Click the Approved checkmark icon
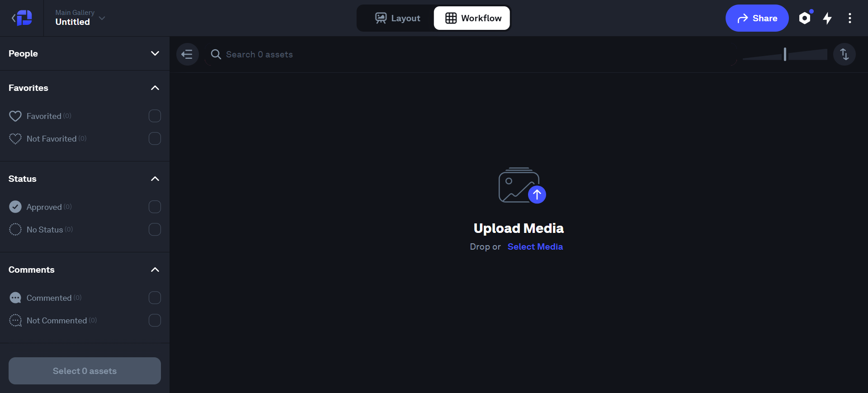 click(x=15, y=207)
